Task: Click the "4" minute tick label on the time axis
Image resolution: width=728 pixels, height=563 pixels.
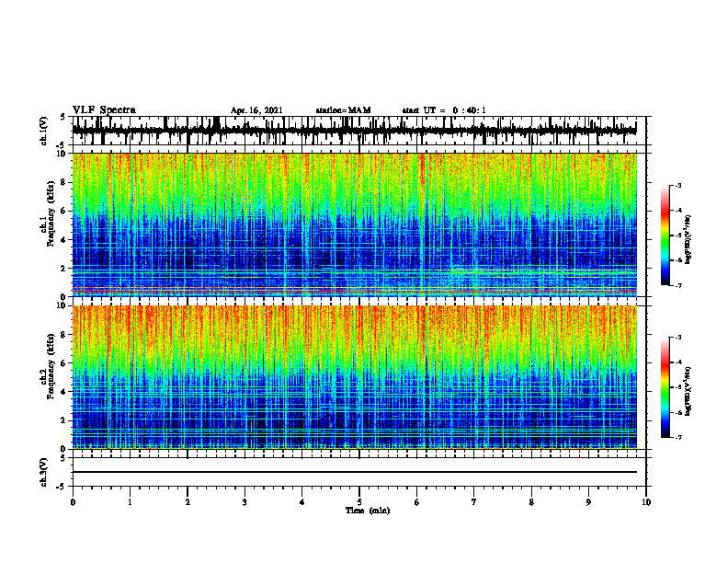Action: tap(302, 502)
